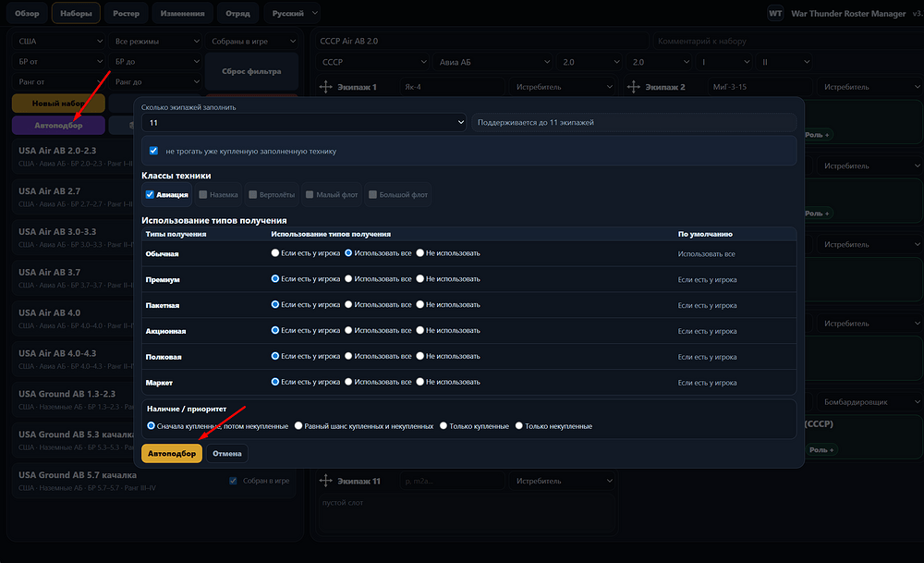Switch to the Изменения tab
The width and height of the screenshot is (924, 563).
[x=183, y=13]
